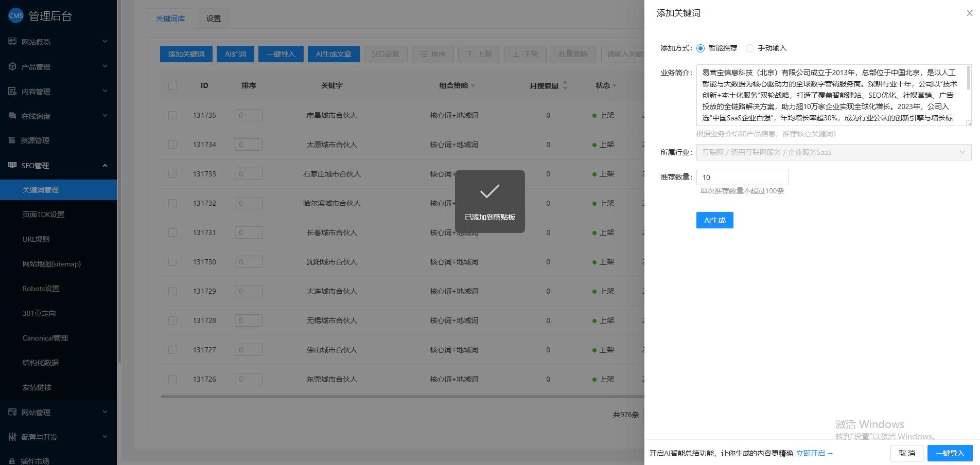Screen dimensions: 980x465
Task: Click the 网站概览 sidebar icon
Action: pos(12,42)
